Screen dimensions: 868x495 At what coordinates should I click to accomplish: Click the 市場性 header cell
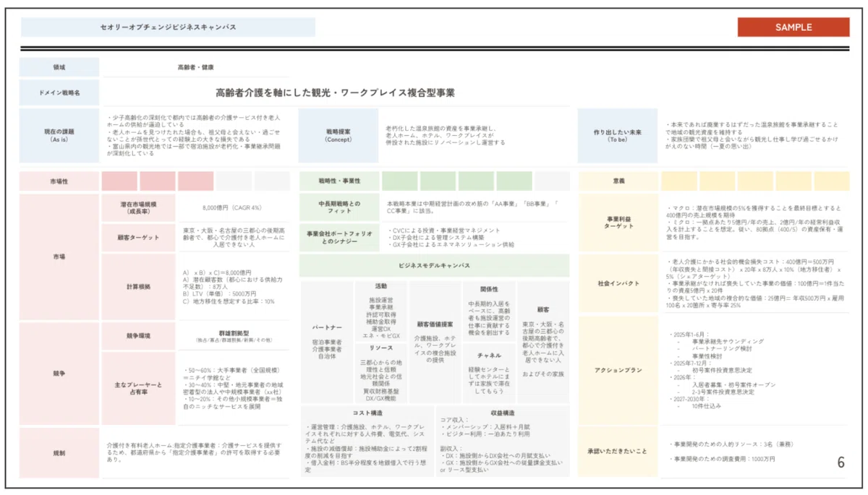[x=59, y=181]
